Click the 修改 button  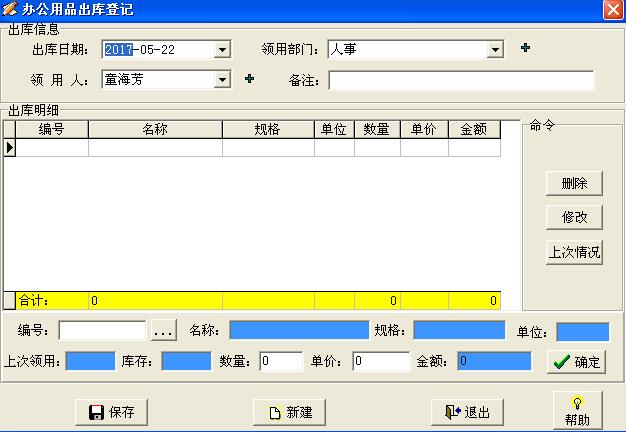[574, 217]
